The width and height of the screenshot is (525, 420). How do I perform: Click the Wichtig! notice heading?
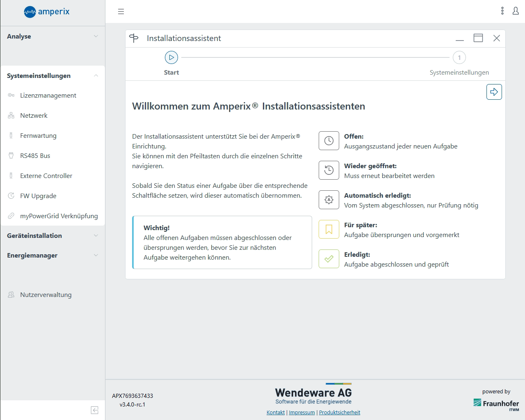(x=157, y=228)
